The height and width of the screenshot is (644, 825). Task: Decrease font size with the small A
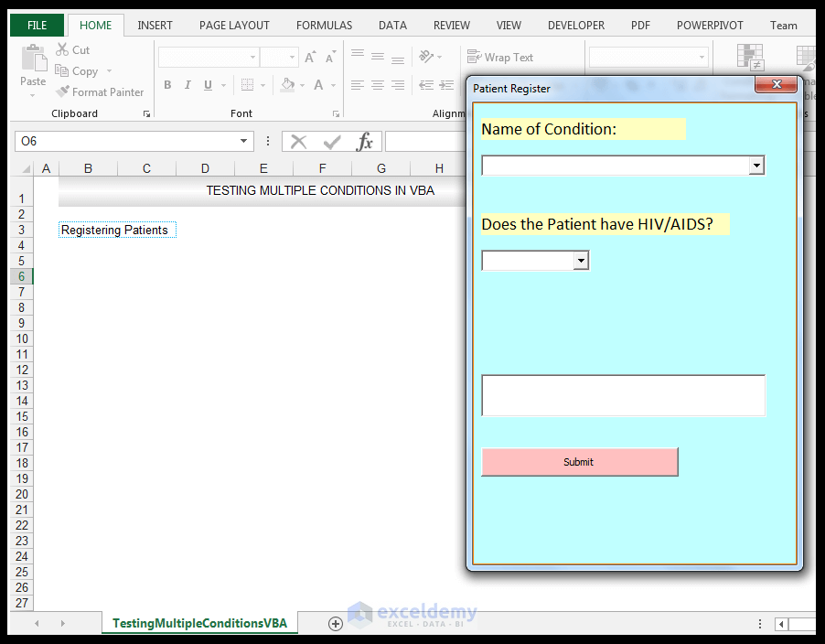[x=330, y=57]
